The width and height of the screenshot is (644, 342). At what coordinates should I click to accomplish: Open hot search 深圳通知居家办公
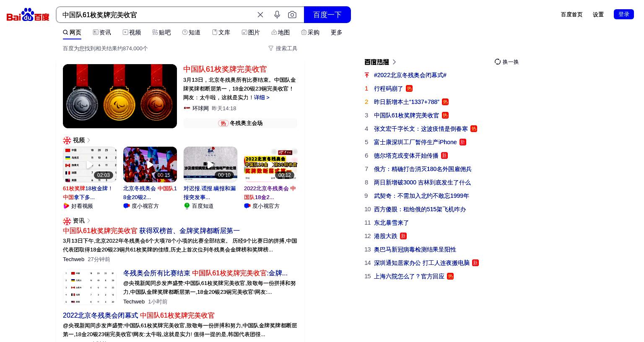click(422, 263)
